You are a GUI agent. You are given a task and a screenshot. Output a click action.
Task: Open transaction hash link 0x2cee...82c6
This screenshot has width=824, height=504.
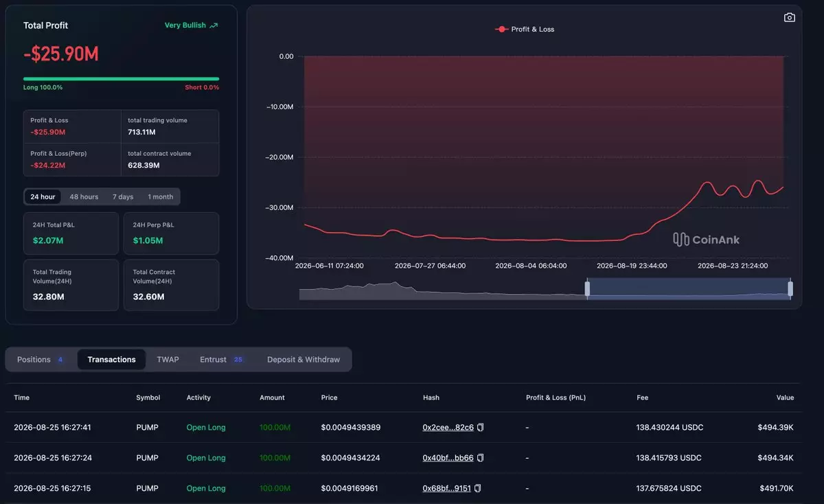point(448,427)
